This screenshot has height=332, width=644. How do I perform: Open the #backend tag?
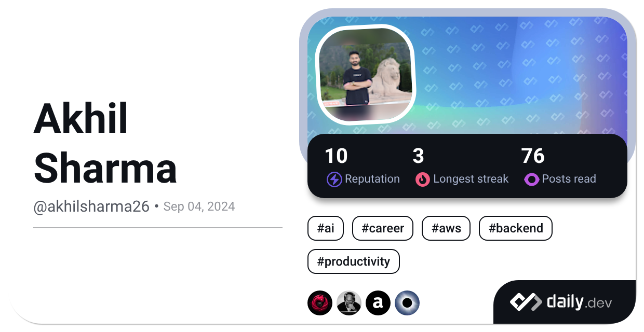click(516, 228)
